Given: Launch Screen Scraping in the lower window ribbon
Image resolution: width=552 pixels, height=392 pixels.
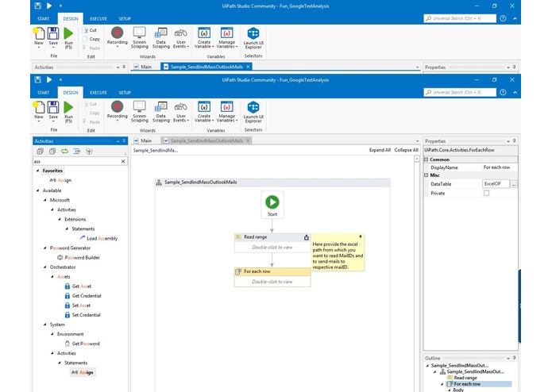Looking at the screenshot, I should (x=140, y=111).
